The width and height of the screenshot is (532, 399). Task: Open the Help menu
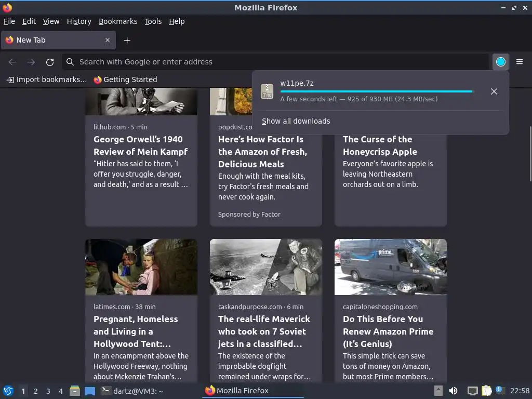click(x=177, y=21)
